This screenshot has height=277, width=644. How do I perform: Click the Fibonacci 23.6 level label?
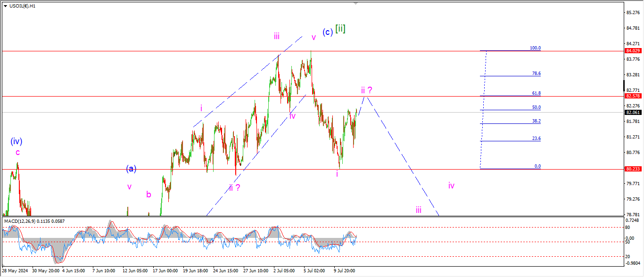coord(536,138)
